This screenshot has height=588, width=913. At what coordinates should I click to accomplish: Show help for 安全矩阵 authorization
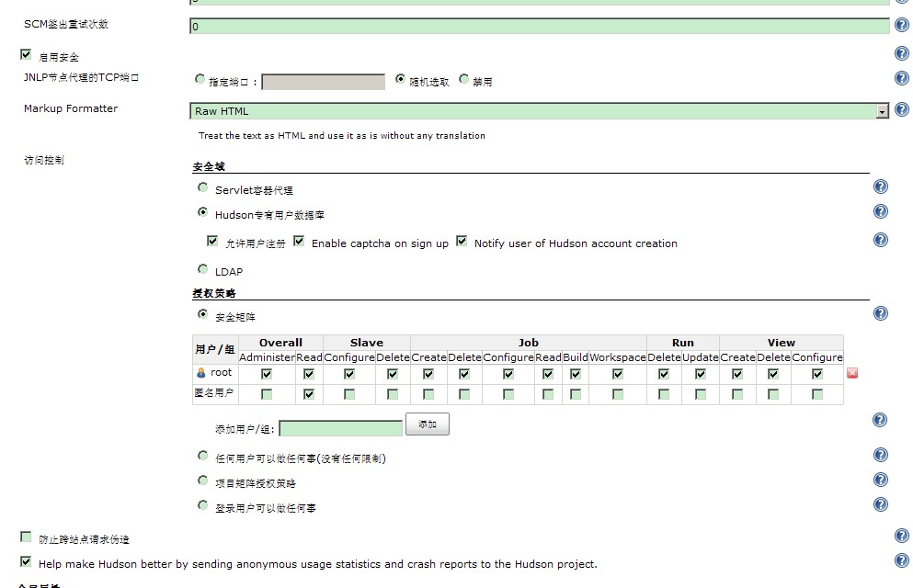[x=881, y=313]
